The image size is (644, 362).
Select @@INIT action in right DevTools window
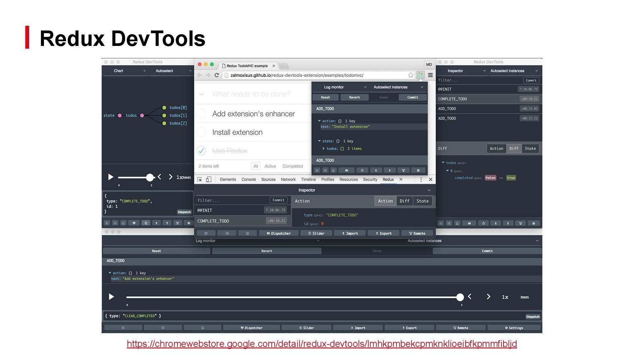click(488, 89)
